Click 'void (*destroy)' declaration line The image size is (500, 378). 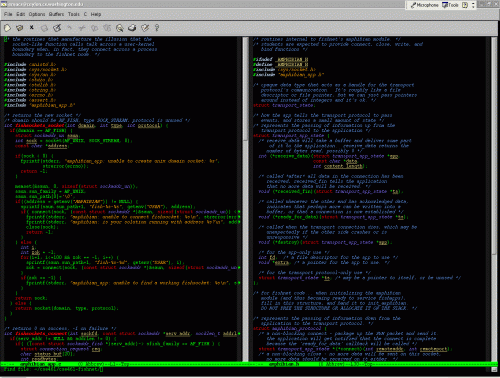click(x=325, y=242)
